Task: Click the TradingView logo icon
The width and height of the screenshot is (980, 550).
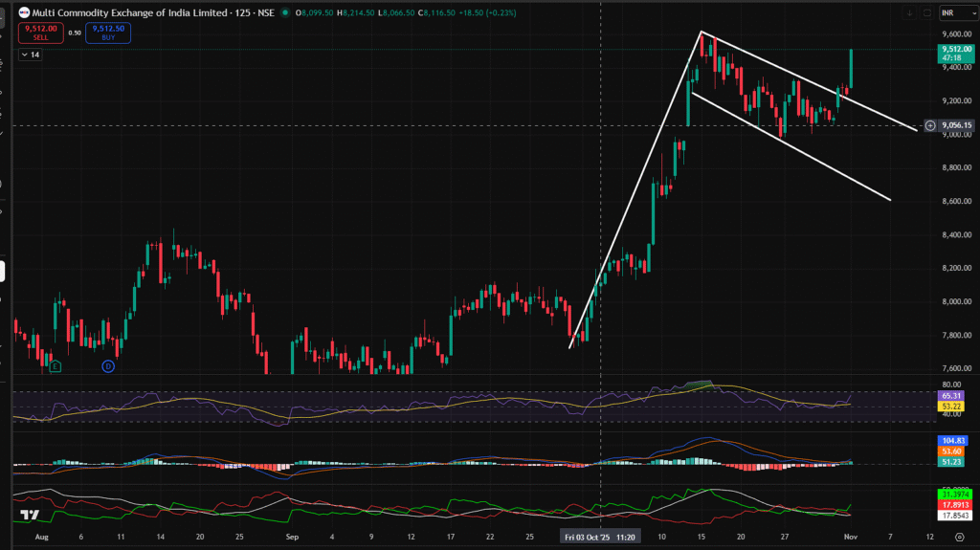Action: tap(32, 515)
